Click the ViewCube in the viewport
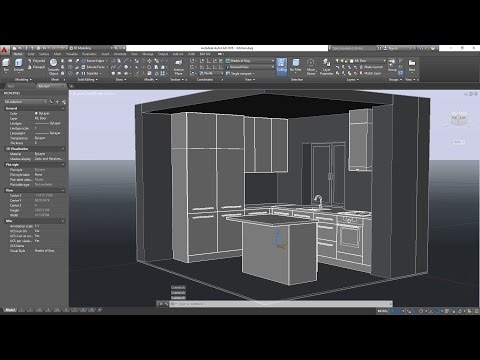The width and height of the screenshot is (480, 360). click(x=459, y=118)
